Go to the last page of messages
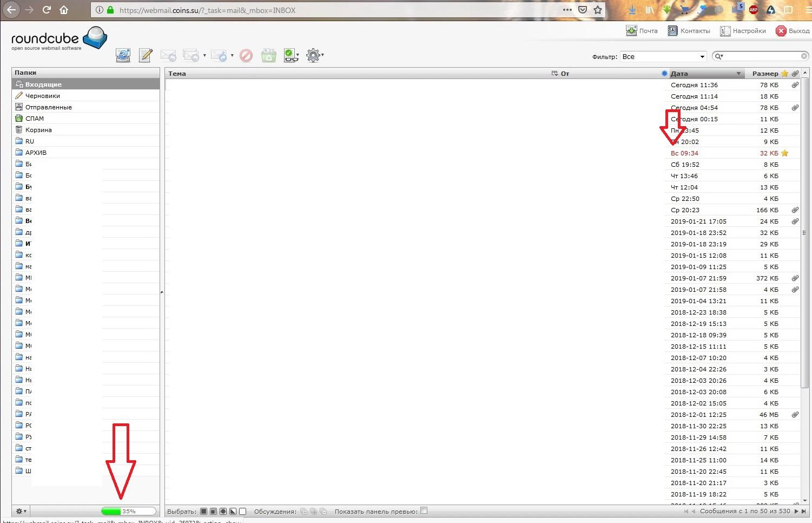 [804, 511]
